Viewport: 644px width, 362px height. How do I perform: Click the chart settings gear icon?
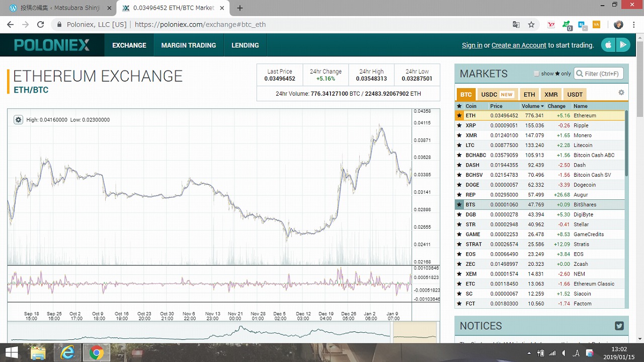coord(19,120)
